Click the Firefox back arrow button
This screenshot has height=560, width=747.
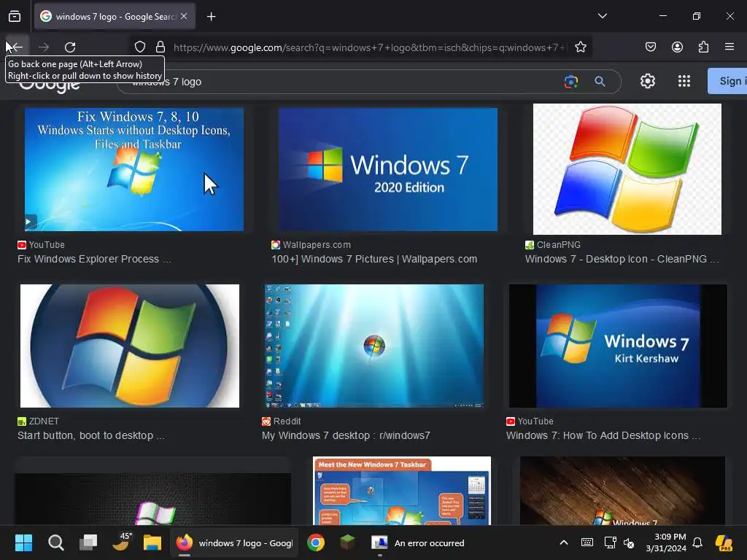click(17, 47)
